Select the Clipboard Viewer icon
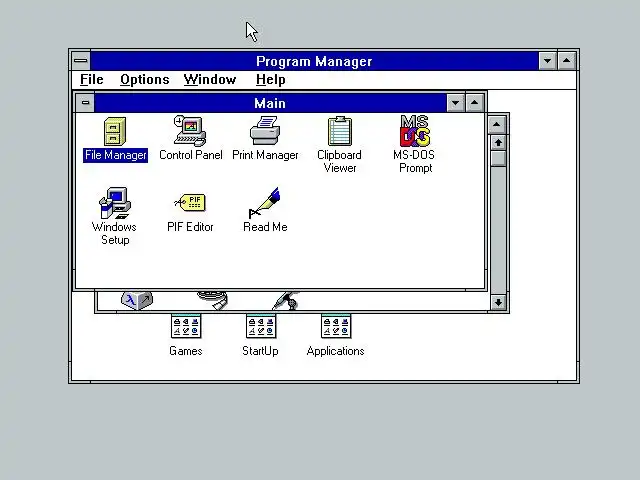The image size is (640, 480). click(340, 131)
